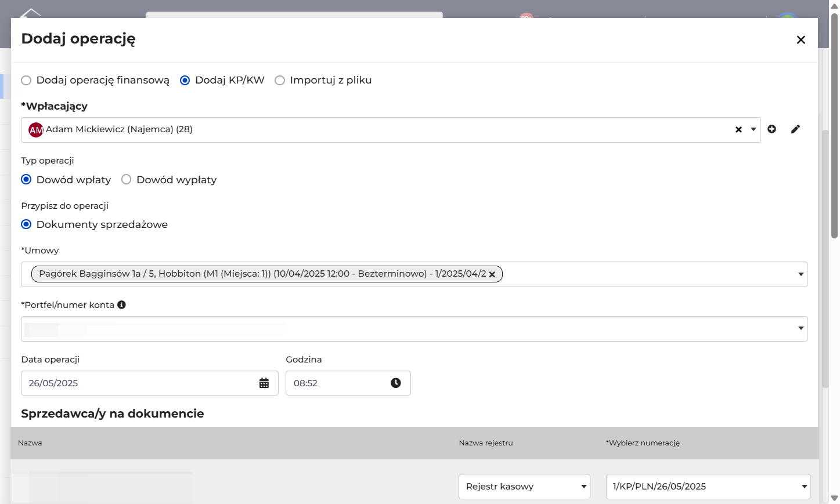Click the scroll up arrow at the right edge
Screen dimensions: 840x504
[x=834, y=6]
